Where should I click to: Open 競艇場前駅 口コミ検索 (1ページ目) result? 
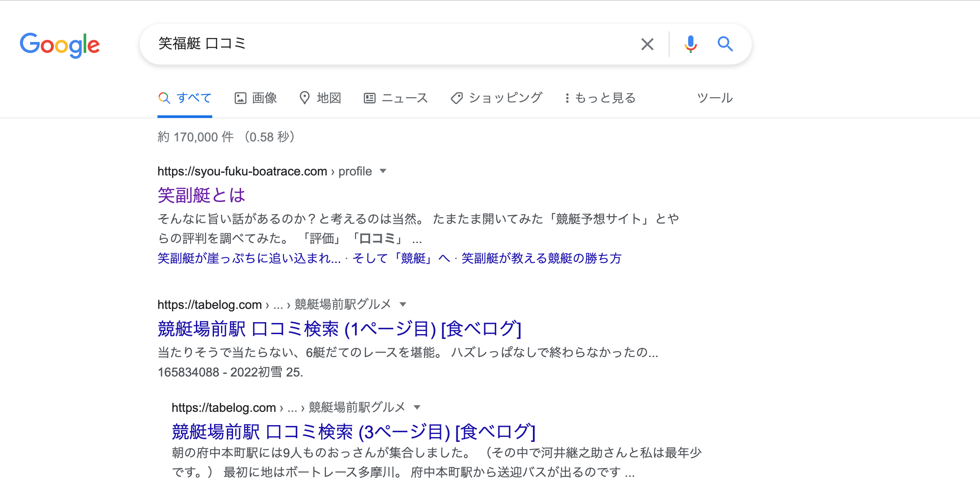[x=339, y=329]
